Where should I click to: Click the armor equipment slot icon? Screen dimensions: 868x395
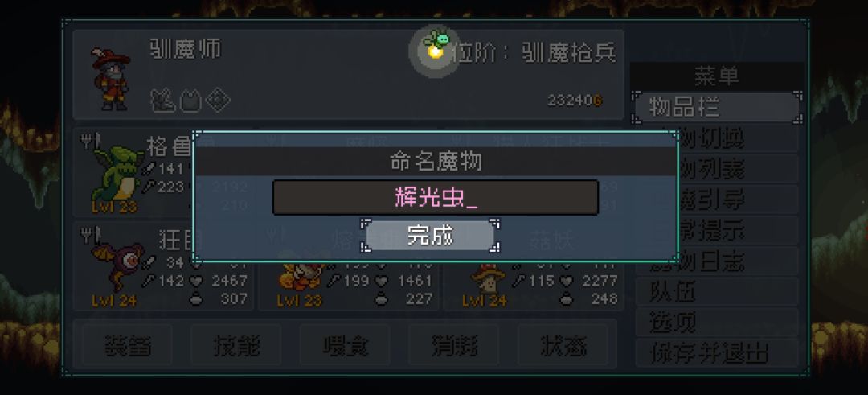(190, 101)
